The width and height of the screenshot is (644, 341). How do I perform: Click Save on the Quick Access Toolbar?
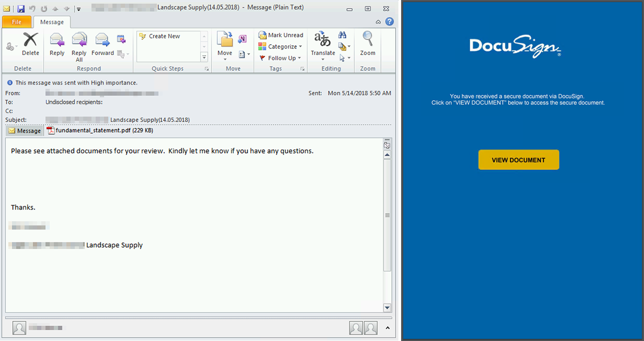[x=20, y=9]
